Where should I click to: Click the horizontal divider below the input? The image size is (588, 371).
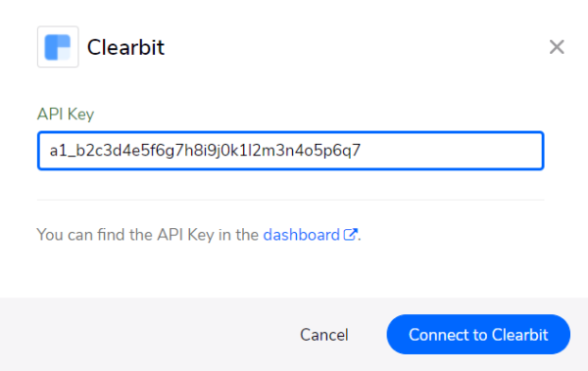pyautogui.click(x=291, y=200)
